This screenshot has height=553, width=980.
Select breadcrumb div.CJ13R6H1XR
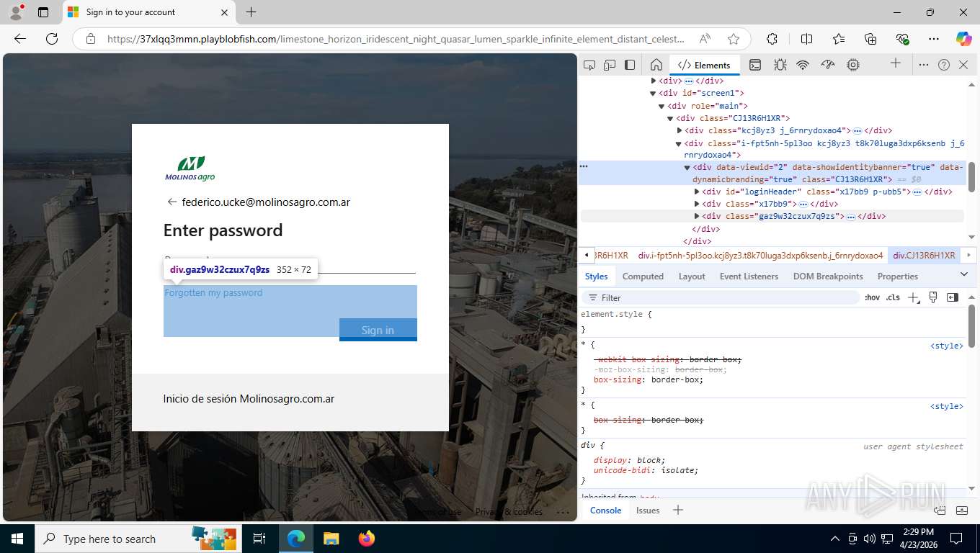tap(924, 256)
